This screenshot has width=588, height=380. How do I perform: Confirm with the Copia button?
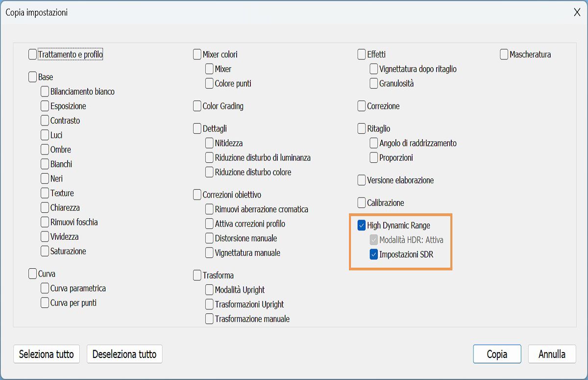[497, 354]
